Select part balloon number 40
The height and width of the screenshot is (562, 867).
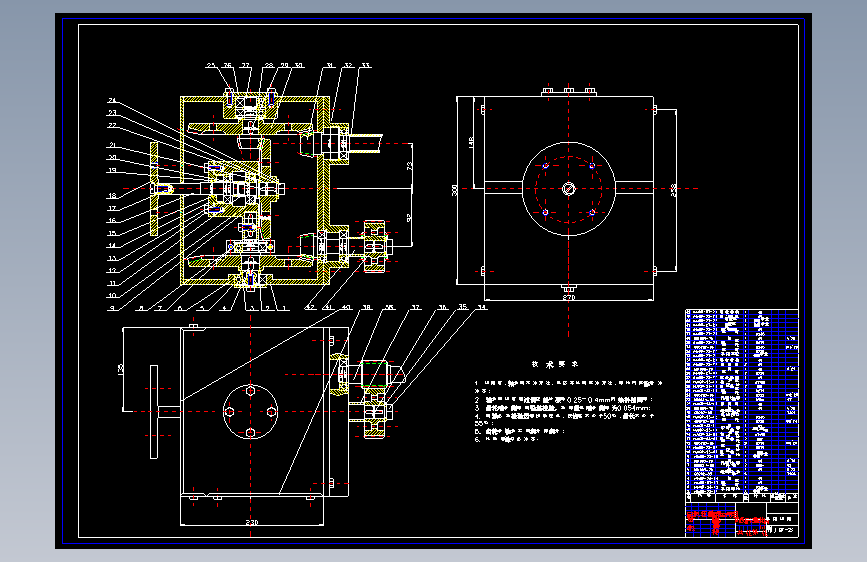(x=346, y=308)
